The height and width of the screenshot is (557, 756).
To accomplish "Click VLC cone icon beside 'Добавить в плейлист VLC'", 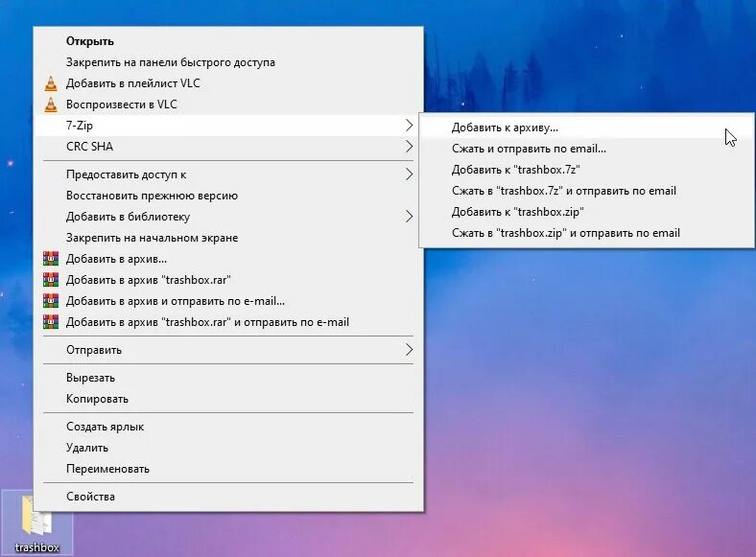I will [51, 83].
